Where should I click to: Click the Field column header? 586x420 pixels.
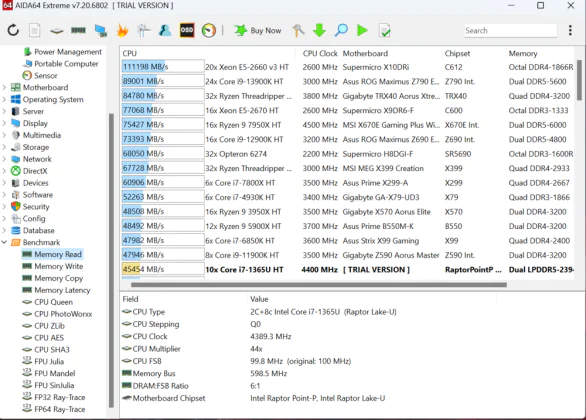pyautogui.click(x=130, y=299)
